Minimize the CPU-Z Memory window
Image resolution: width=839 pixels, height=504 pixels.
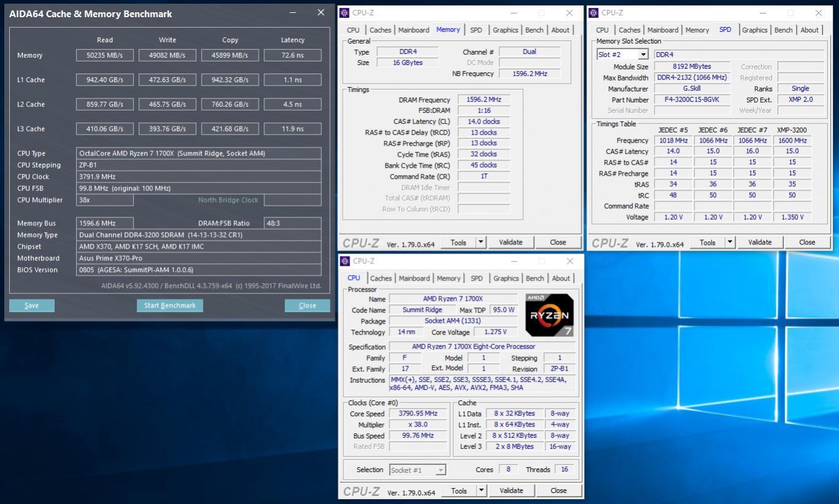(x=513, y=13)
